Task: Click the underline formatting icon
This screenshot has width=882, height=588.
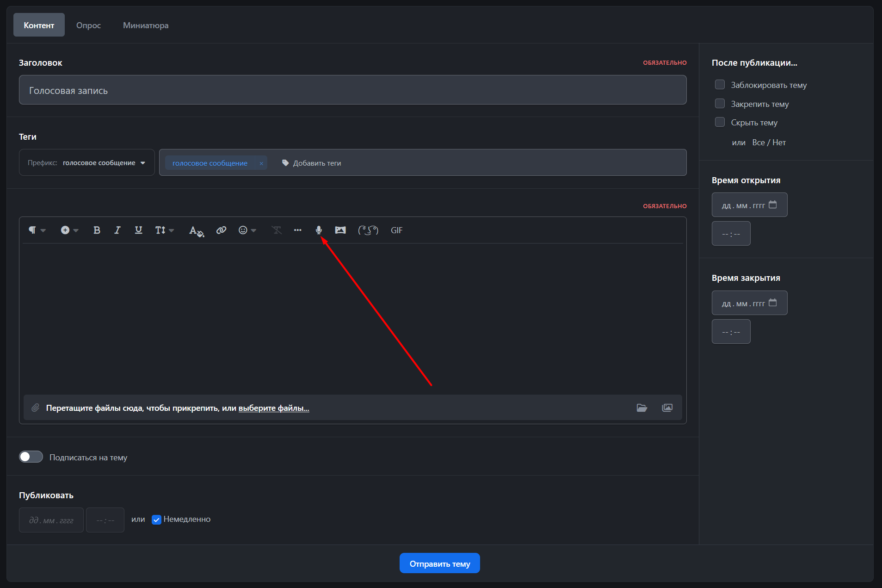Action: click(x=138, y=230)
